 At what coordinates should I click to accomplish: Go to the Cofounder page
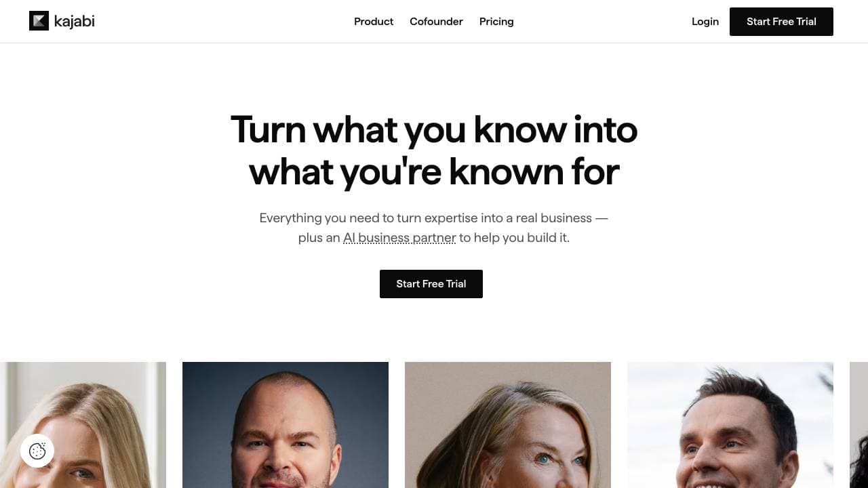pyautogui.click(x=436, y=22)
